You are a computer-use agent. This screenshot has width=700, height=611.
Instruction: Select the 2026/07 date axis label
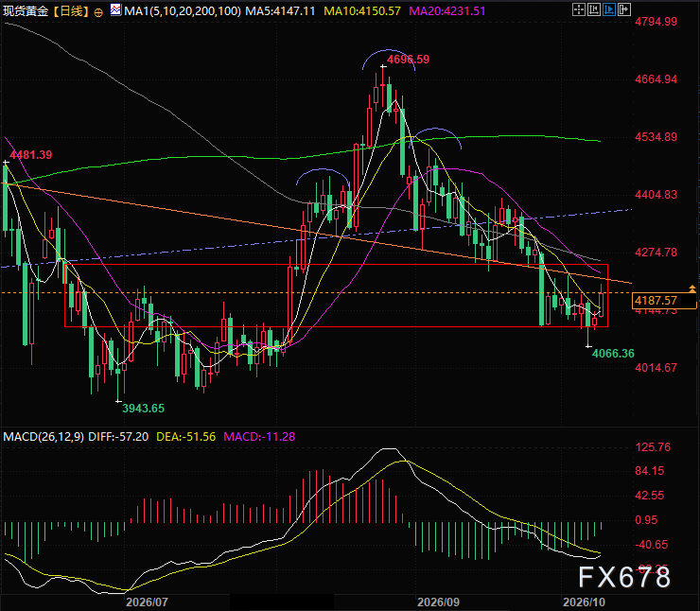pos(147,602)
